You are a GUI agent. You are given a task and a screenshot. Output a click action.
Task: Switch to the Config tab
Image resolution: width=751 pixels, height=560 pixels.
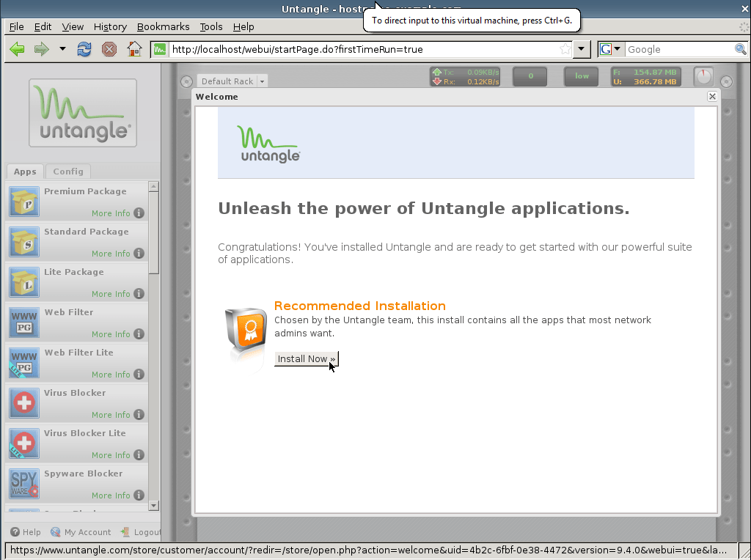coord(68,172)
